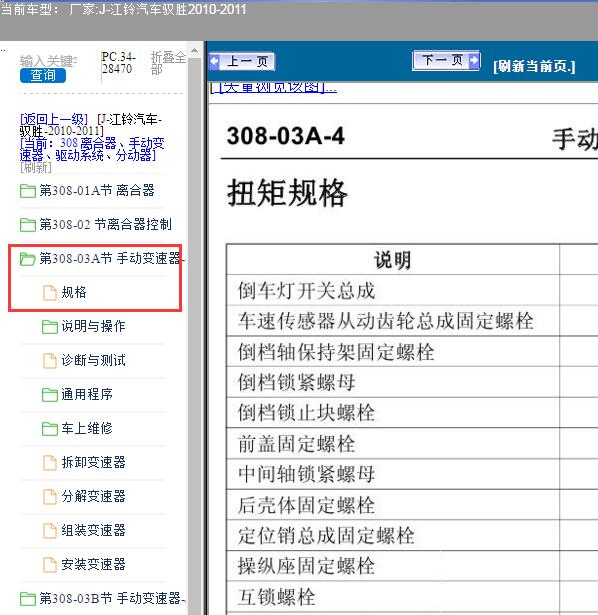Screen dimensions: 598x615
Task: Expand folder icon of 第308-01A节 离合器
Action: 27,191
